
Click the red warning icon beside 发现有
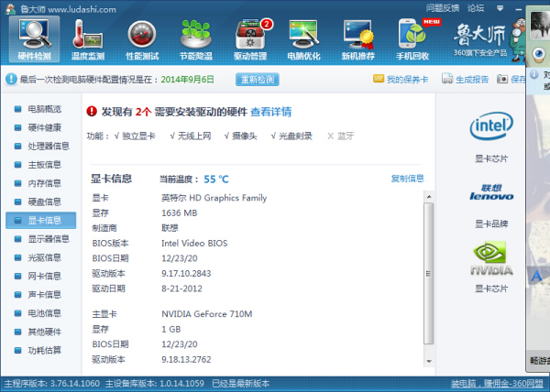pos(92,112)
